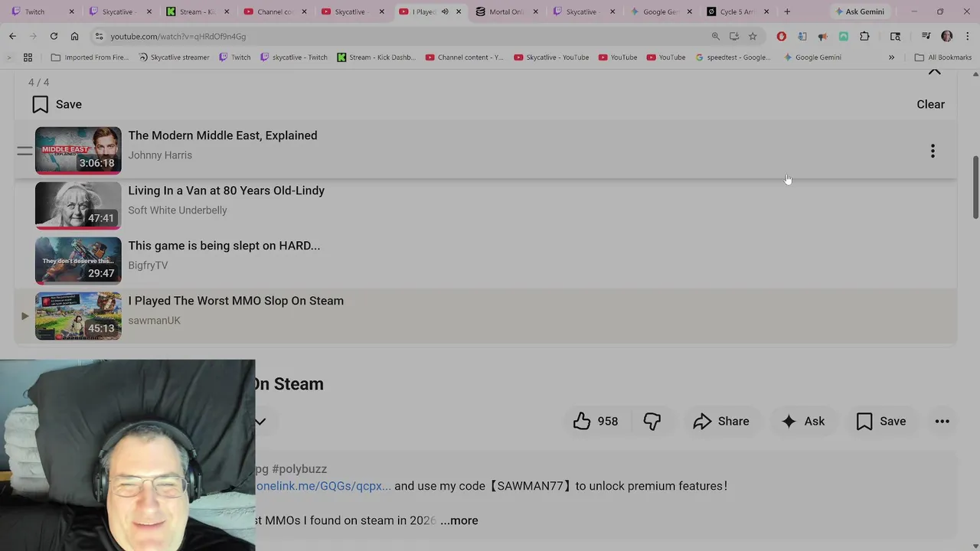
Task: Dislike the video with the thumbs down icon
Action: pos(652,421)
